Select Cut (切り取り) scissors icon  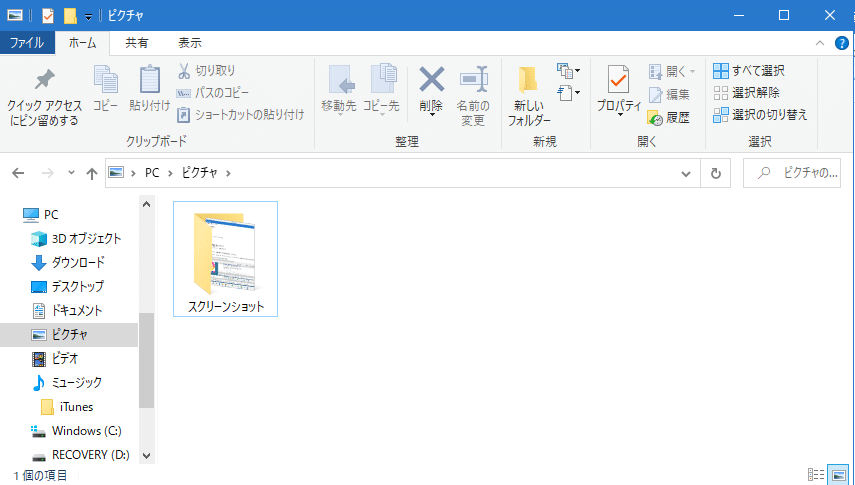(184, 70)
